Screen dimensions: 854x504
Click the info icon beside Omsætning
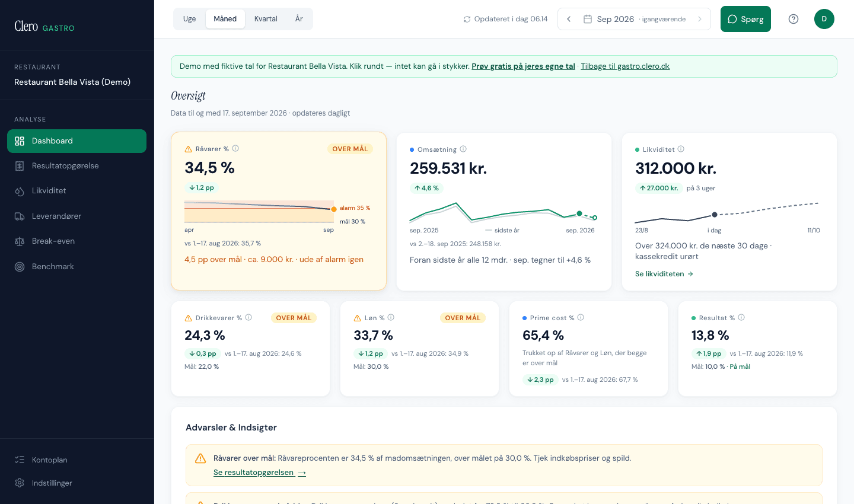point(463,149)
